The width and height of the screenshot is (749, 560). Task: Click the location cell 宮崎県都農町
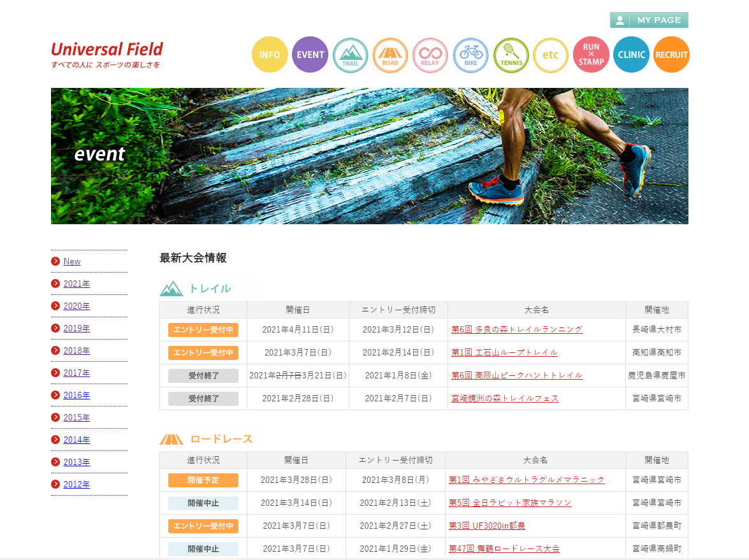pyautogui.click(x=657, y=526)
